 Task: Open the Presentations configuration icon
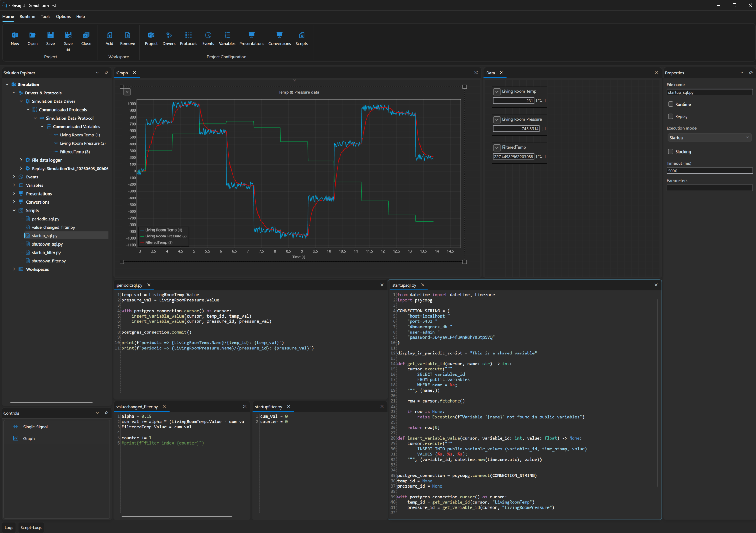click(x=252, y=35)
